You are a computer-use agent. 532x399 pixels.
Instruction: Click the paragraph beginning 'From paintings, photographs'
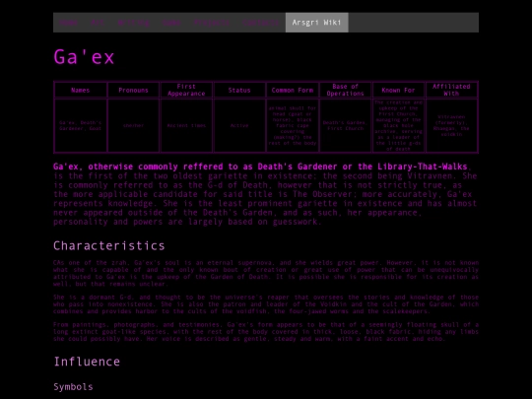pyautogui.click(x=266, y=332)
